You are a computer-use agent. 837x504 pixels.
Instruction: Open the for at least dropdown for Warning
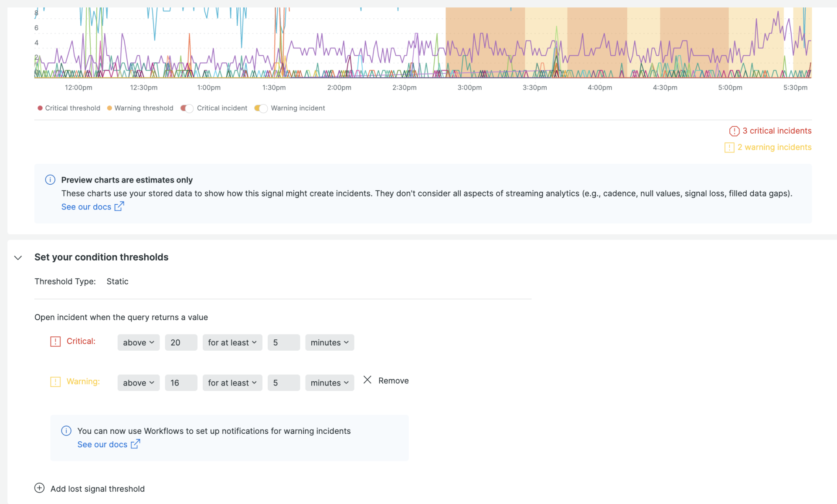[232, 382]
